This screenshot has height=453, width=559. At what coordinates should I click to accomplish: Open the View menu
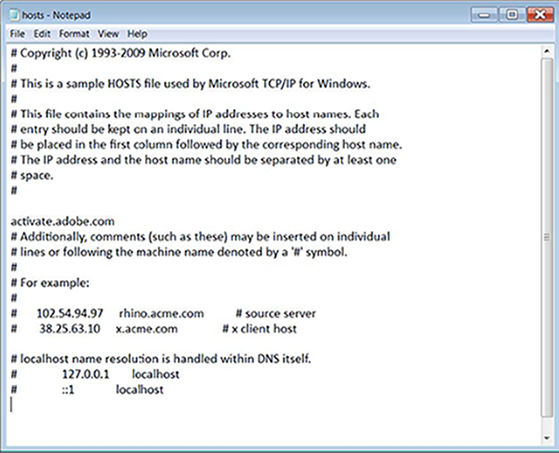108,34
